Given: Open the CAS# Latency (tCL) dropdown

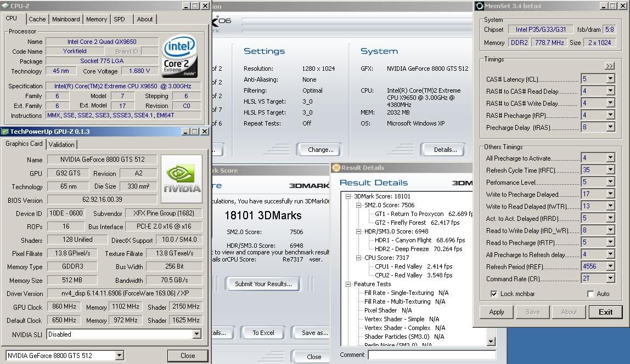Looking at the screenshot, I should (x=610, y=78).
